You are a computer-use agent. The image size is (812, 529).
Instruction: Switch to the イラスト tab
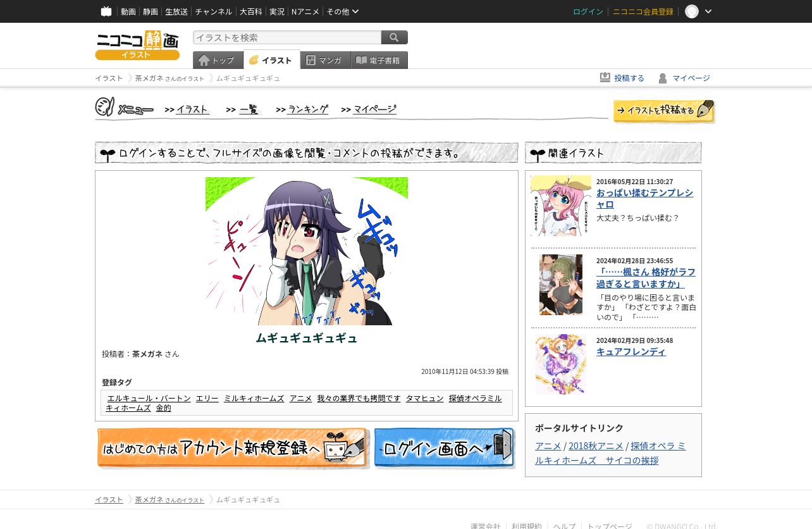[x=272, y=60]
